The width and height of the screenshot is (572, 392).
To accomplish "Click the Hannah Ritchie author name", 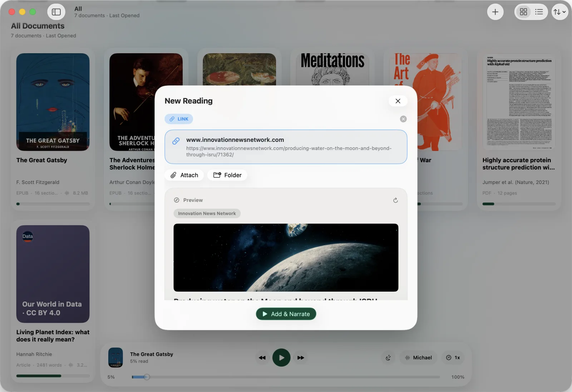I will (34, 354).
